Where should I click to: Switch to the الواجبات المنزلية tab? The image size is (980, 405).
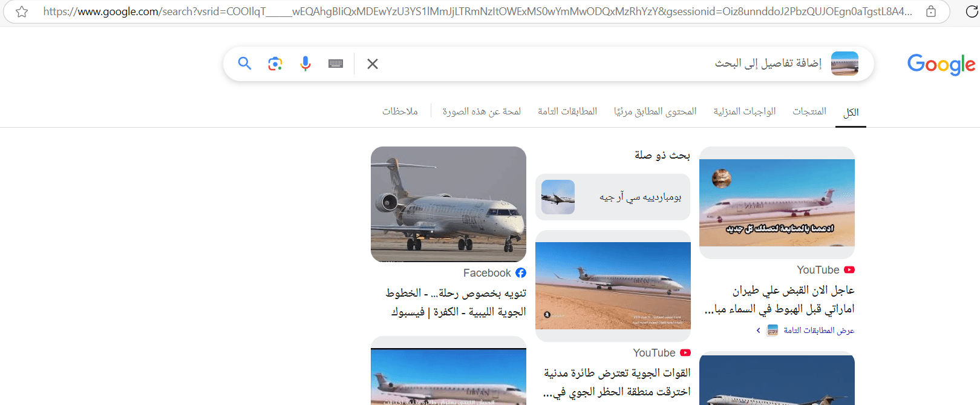click(745, 111)
